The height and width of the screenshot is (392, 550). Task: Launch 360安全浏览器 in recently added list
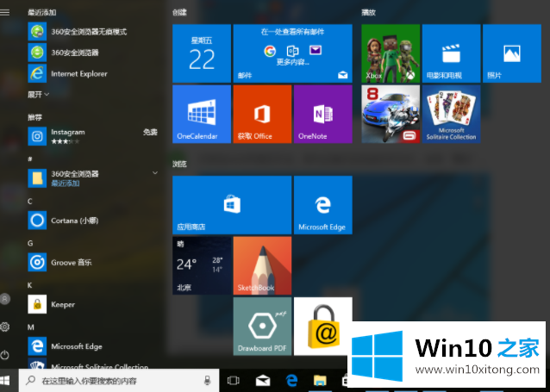click(x=93, y=53)
